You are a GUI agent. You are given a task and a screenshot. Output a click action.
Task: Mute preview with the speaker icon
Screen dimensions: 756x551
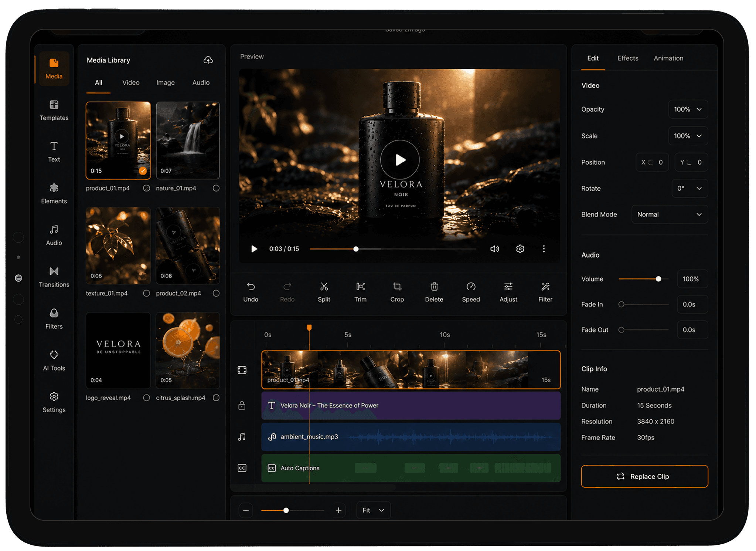click(x=494, y=249)
